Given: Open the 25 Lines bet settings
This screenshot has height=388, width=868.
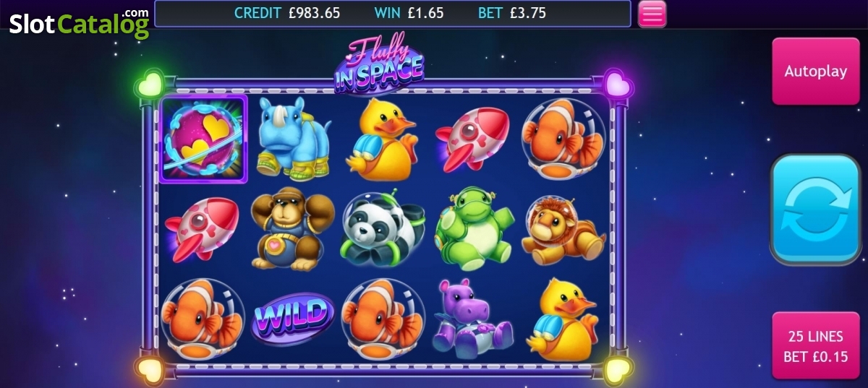Looking at the screenshot, I should coord(816,346).
